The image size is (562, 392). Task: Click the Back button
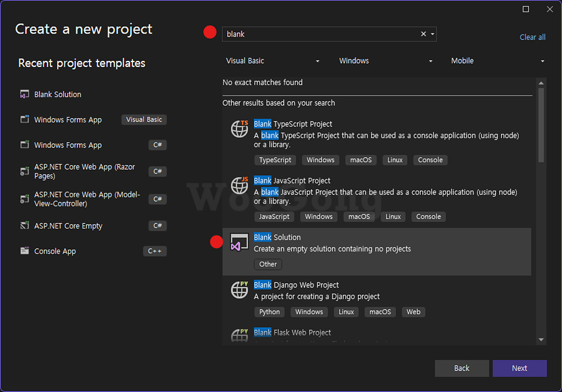(462, 368)
